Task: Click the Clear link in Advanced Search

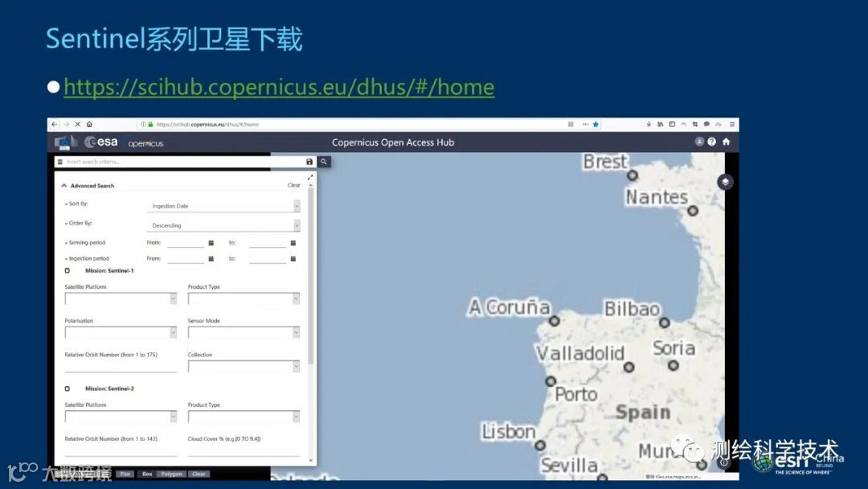Action: [x=294, y=185]
